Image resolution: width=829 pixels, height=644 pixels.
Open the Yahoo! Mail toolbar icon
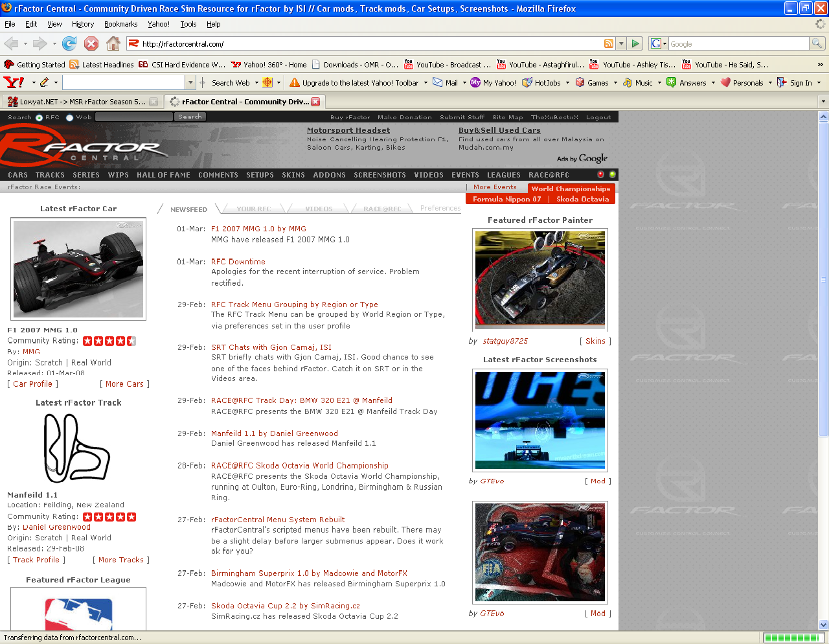(438, 83)
